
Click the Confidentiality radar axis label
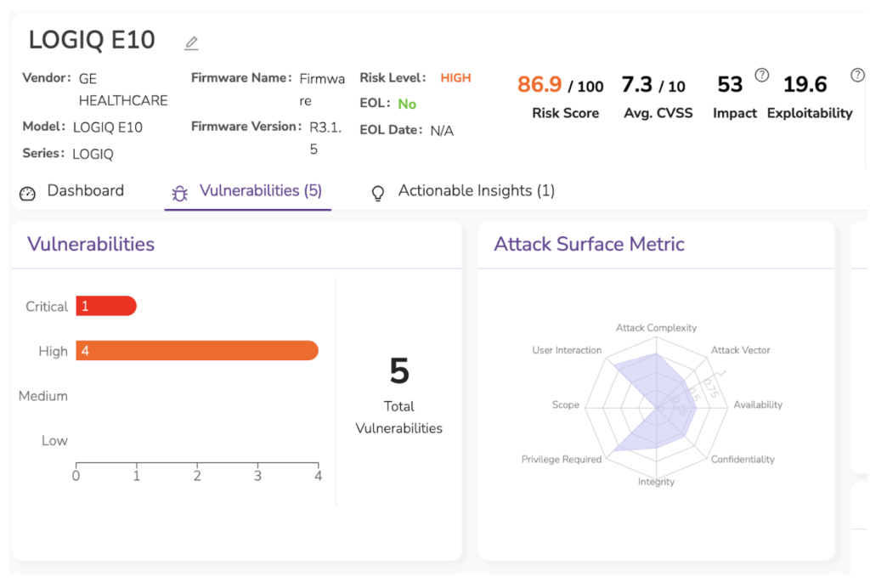click(x=743, y=460)
